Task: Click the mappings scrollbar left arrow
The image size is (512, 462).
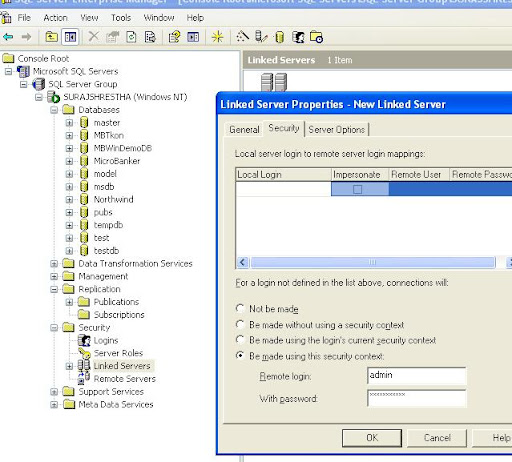Action: (242, 262)
